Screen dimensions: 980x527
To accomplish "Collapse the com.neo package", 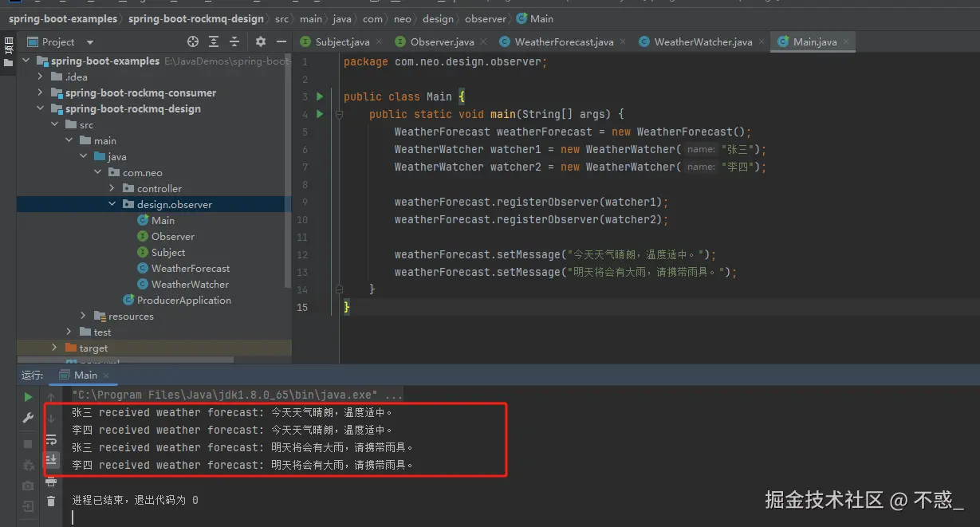I will tap(98, 173).
